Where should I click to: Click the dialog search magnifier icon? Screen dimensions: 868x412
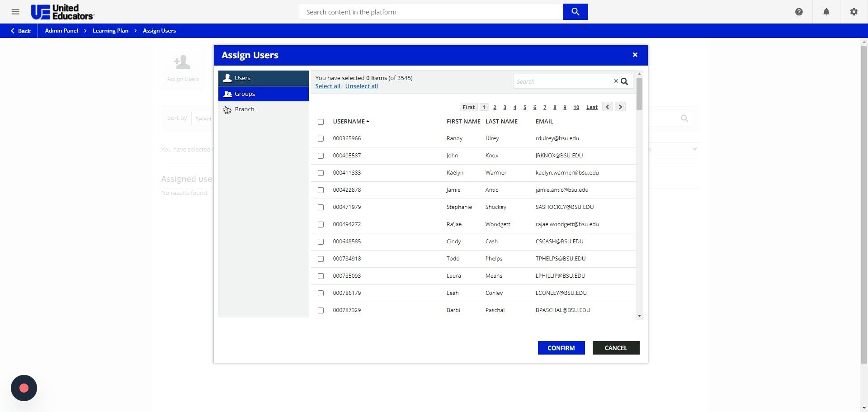point(624,81)
